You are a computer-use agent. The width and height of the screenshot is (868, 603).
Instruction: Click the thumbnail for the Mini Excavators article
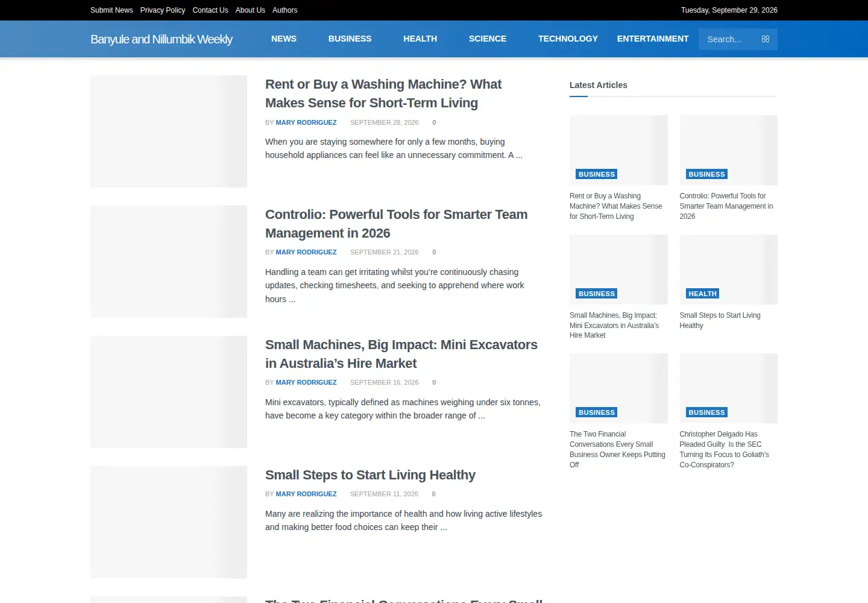(x=169, y=392)
